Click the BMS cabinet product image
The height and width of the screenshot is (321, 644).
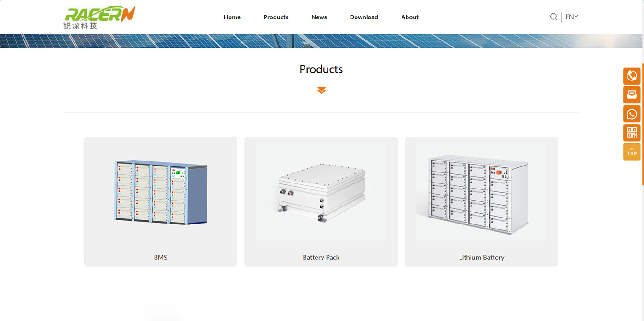161,192
